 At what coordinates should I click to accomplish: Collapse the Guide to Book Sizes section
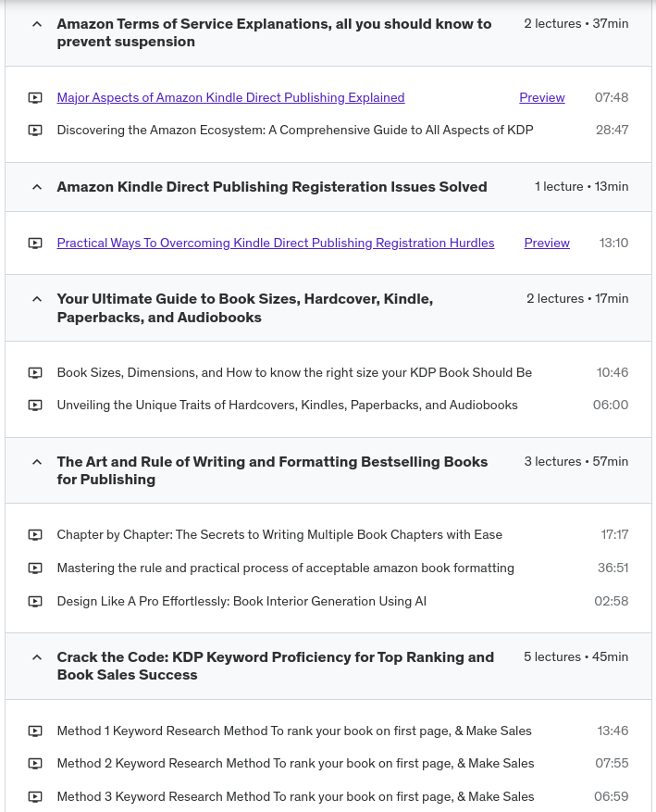pyautogui.click(x=37, y=299)
